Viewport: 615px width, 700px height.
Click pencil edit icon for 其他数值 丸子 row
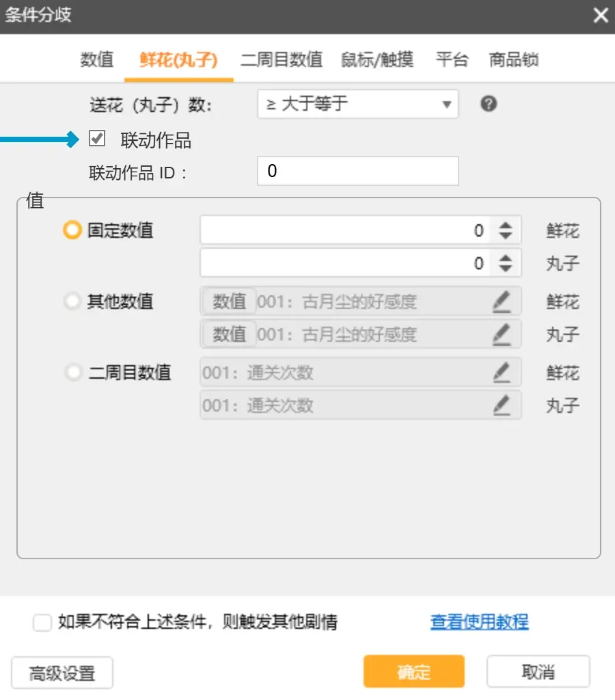502,334
